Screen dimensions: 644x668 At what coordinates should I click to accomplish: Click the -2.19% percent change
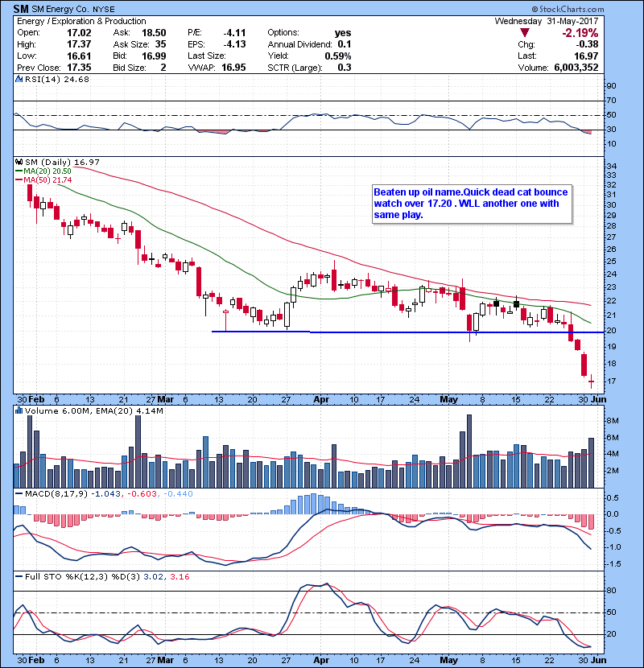(x=580, y=33)
